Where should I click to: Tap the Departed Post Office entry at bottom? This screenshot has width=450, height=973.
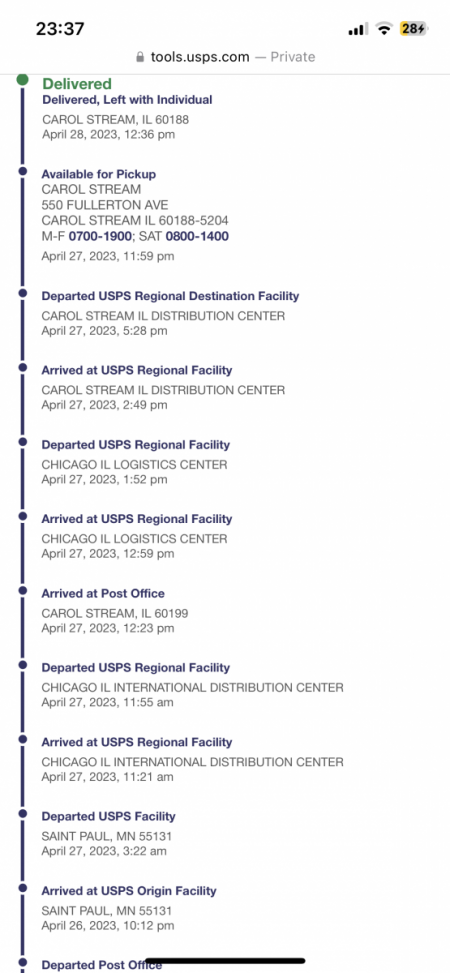pos(102,965)
